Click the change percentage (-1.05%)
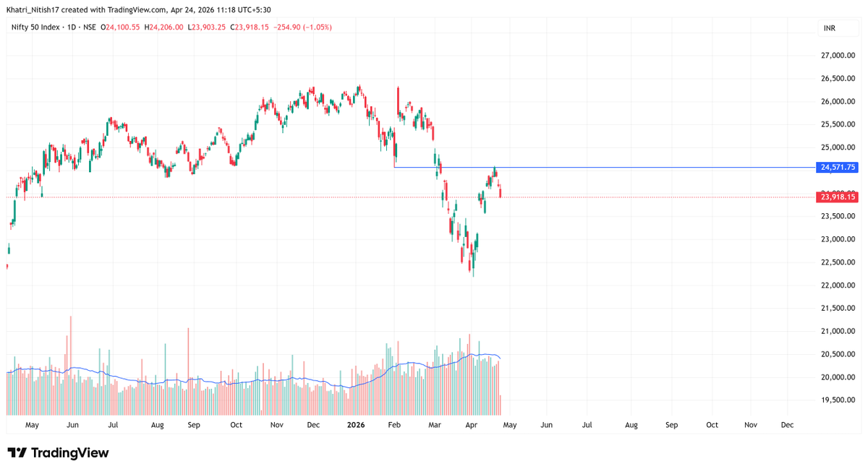 (317, 26)
